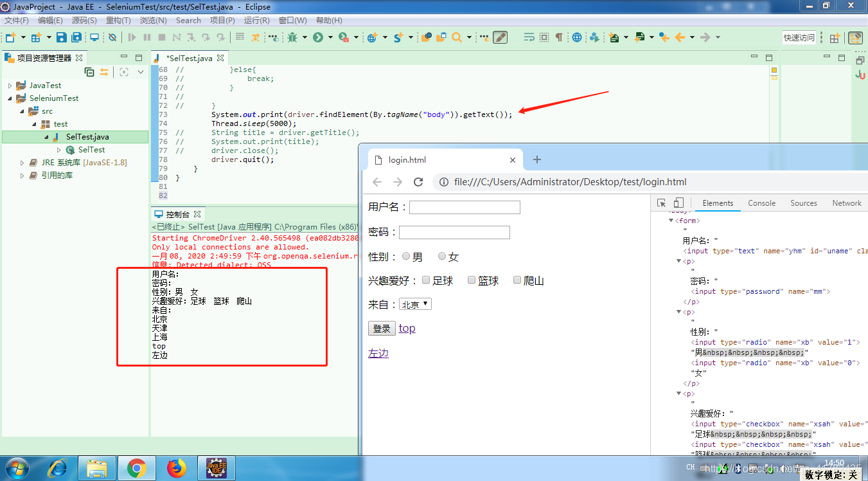Expand the JavaTest project node
Screen dimensions: 868x481
[x=10, y=86]
